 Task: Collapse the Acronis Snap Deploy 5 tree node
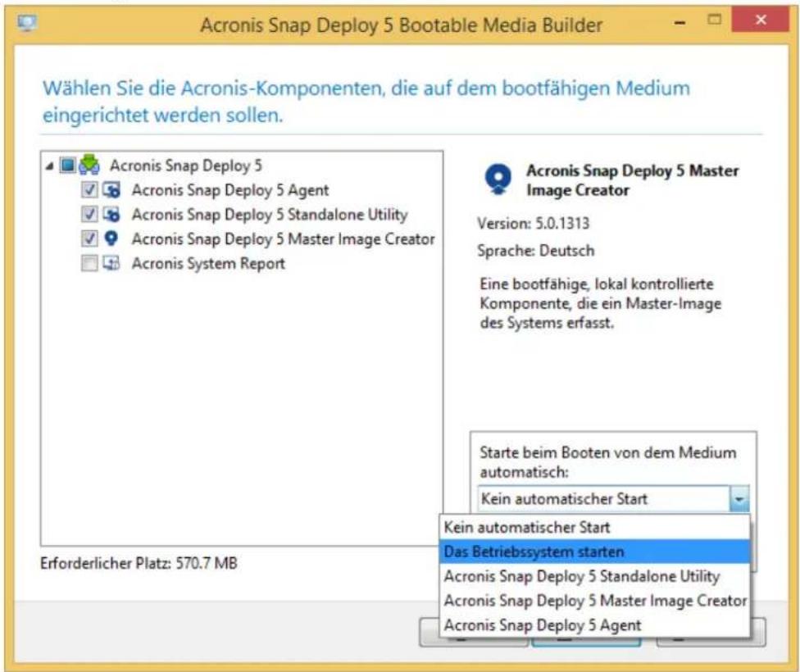tap(49, 166)
